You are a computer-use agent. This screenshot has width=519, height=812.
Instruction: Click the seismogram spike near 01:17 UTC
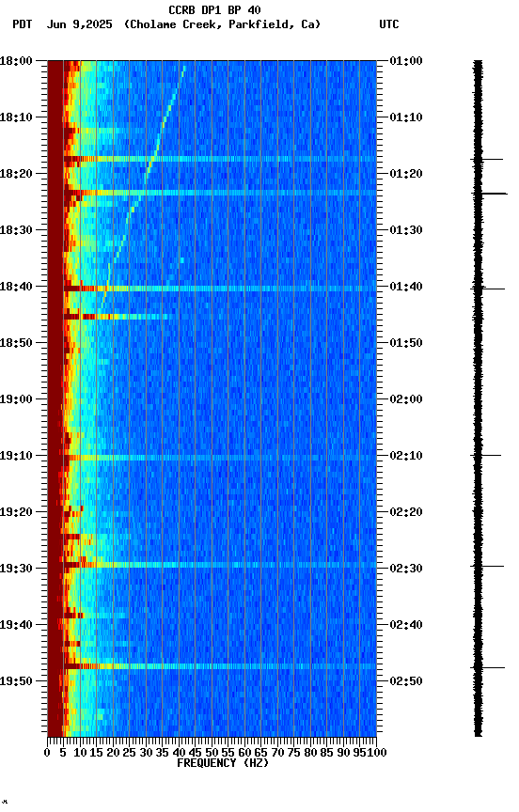[487, 159]
